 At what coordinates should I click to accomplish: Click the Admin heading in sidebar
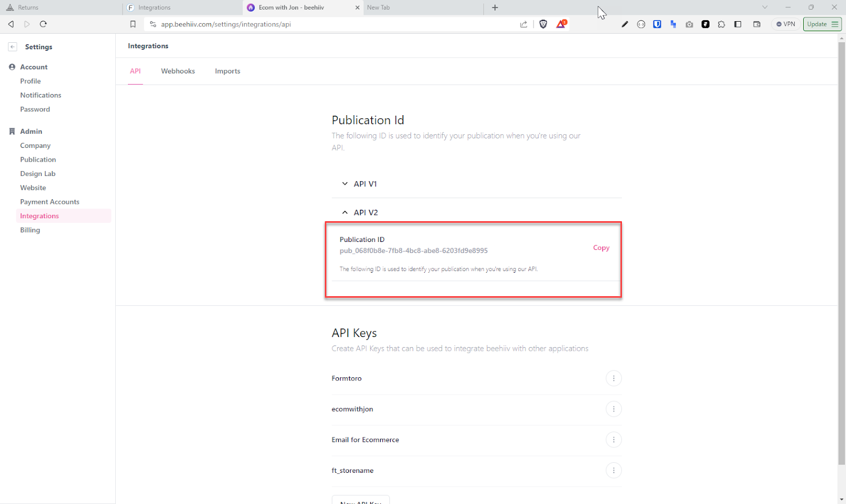tap(31, 132)
